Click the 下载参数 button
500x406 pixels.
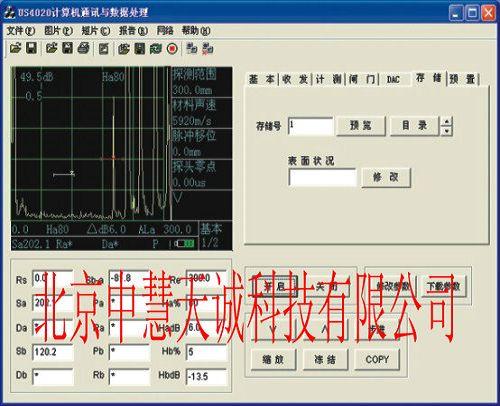click(x=443, y=286)
